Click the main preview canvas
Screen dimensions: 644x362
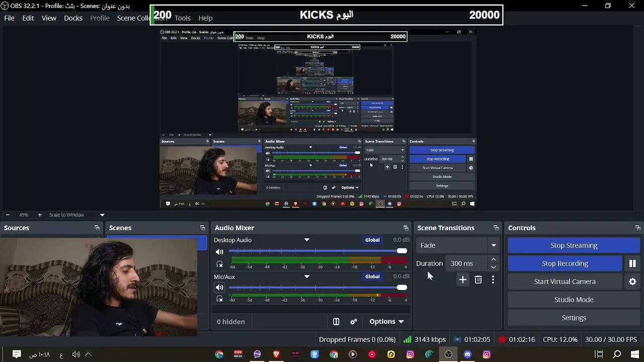(318, 118)
